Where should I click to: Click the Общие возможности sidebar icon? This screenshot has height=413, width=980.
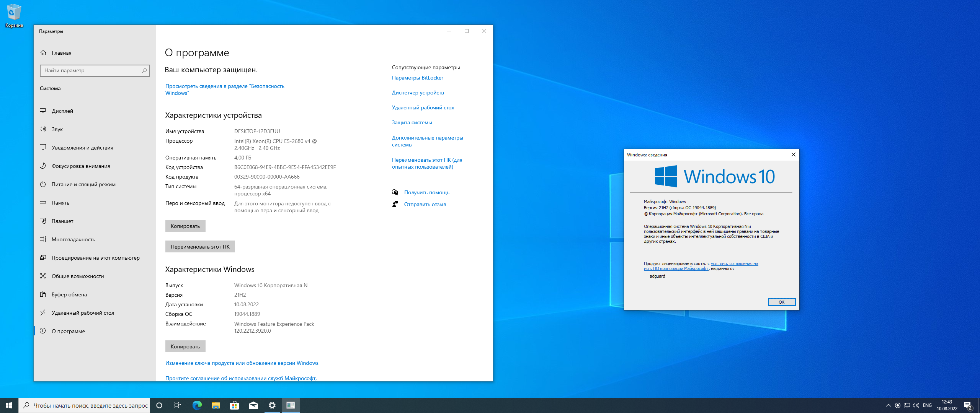coord(43,276)
